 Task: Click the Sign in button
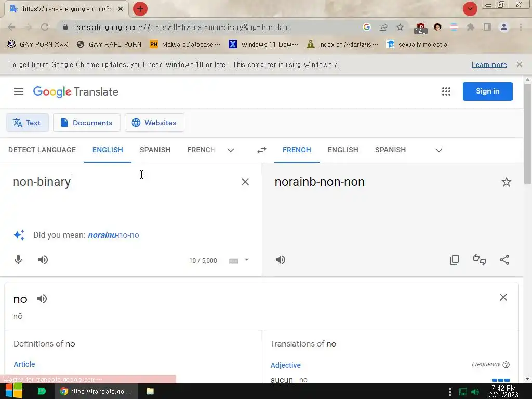tap(487, 91)
